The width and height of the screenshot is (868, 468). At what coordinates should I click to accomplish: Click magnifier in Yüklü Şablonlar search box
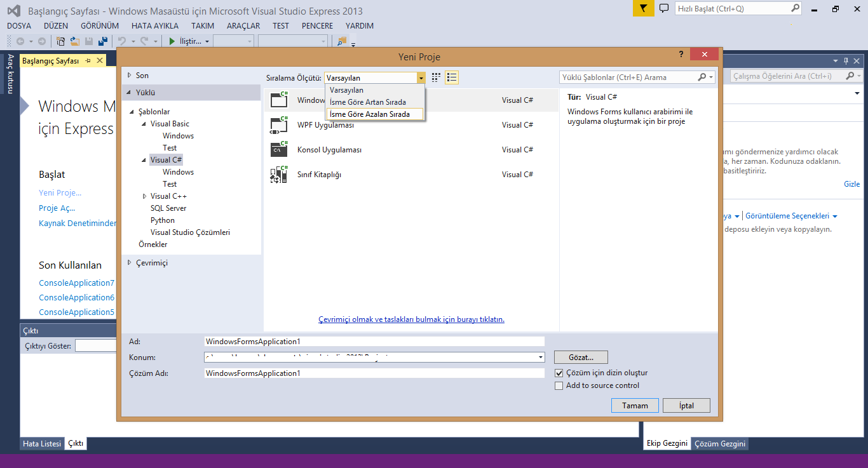(x=702, y=77)
